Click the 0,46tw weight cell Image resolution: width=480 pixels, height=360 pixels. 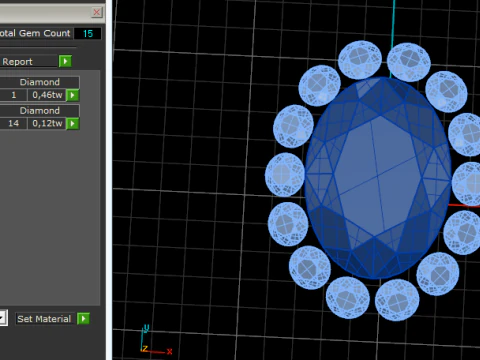pos(47,95)
